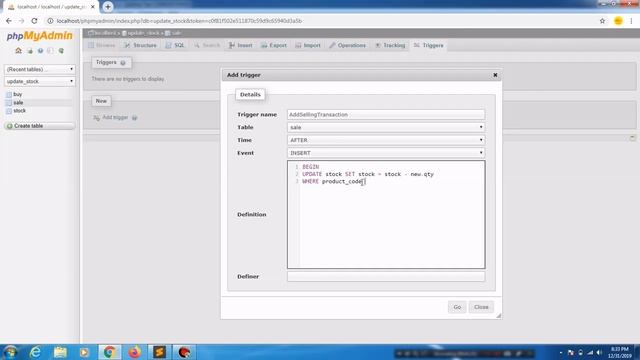Click the Create table button
Screen dimensions: 640x360
point(40,126)
